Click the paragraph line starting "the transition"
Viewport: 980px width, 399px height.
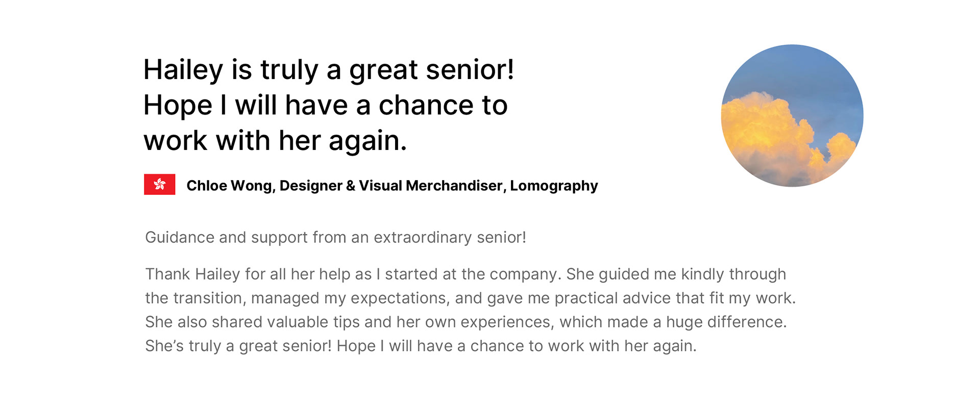[470, 298]
